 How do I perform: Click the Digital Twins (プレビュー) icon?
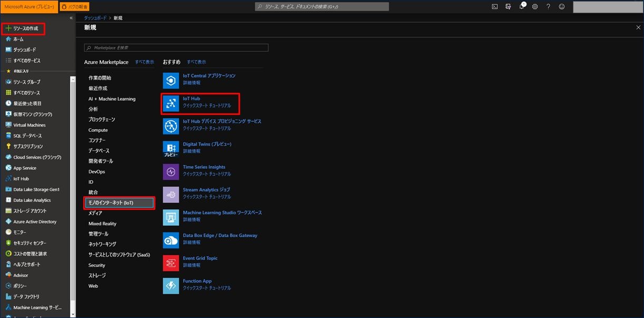[x=171, y=149]
